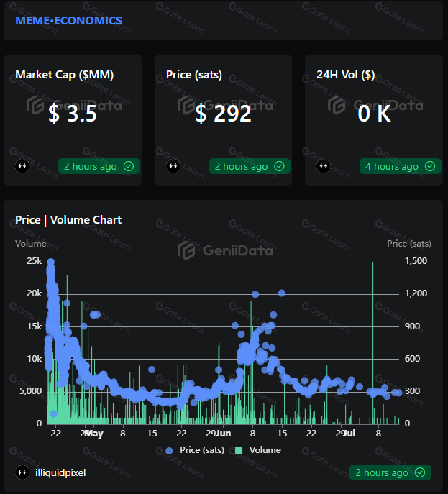
Task: Click the lowest price dot near Apr 22
Action: pyautogui.click(x=53, y=414)
